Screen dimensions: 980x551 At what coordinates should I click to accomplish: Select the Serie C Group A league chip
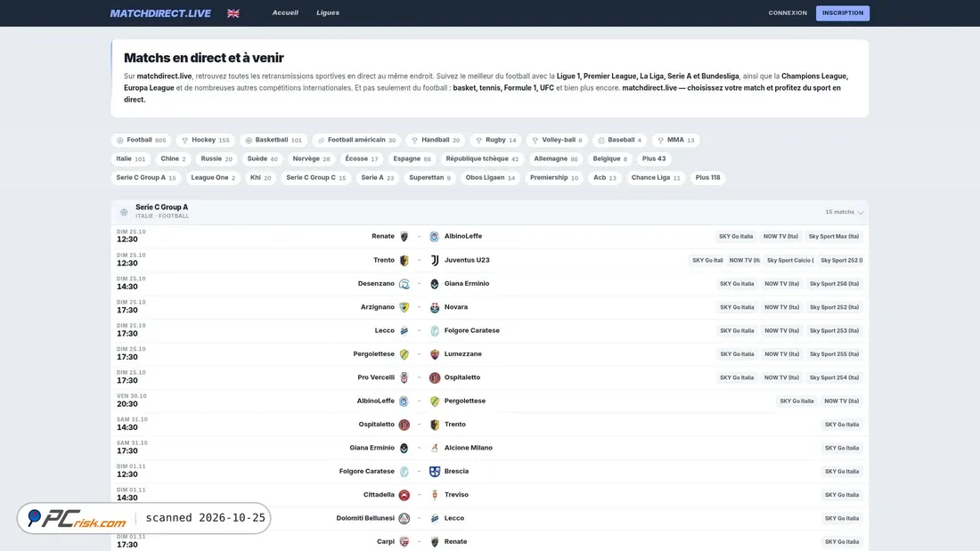pyautogui.click(x=145, y=177)
